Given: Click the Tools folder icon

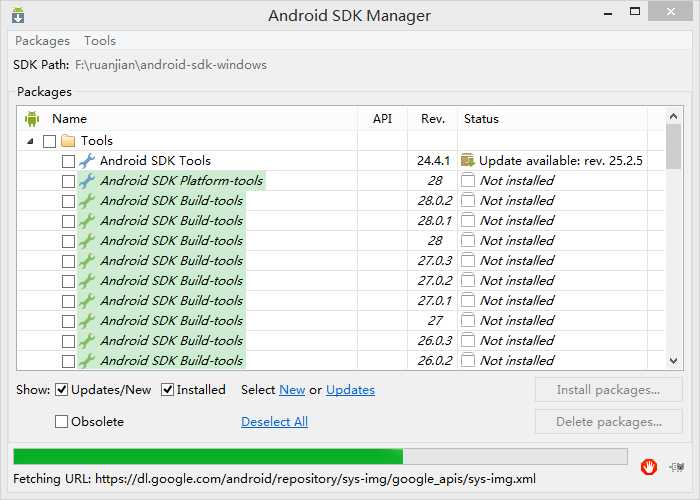Looking at the screenshot, I should tap(68, 141).
